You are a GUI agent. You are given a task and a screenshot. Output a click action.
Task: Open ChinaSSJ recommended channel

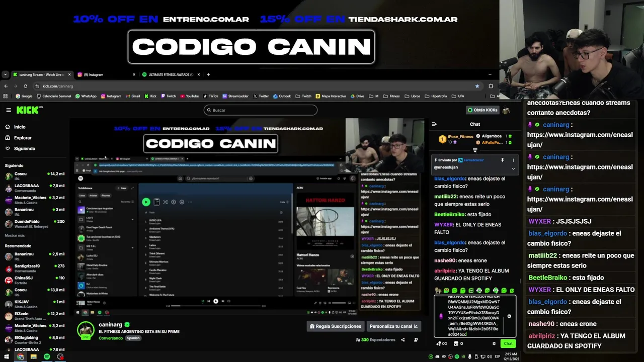pos(34,280)
